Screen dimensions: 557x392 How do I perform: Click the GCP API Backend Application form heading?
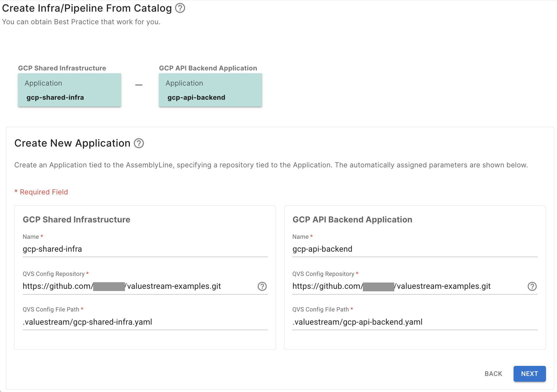352,220
